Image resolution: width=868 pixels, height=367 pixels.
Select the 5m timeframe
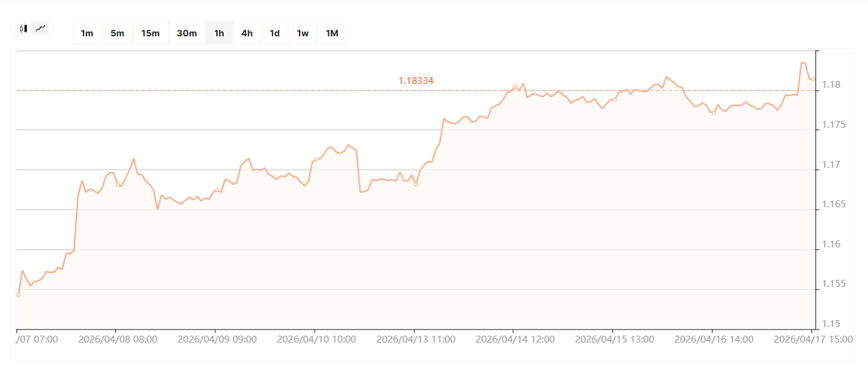pos(117,33)
